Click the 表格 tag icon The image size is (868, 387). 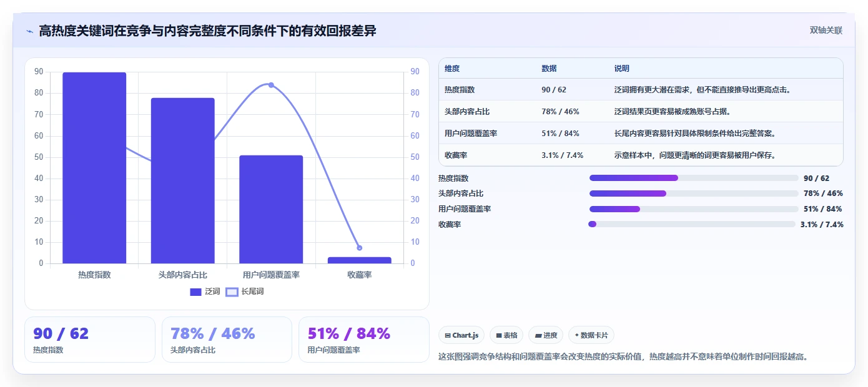499,335
